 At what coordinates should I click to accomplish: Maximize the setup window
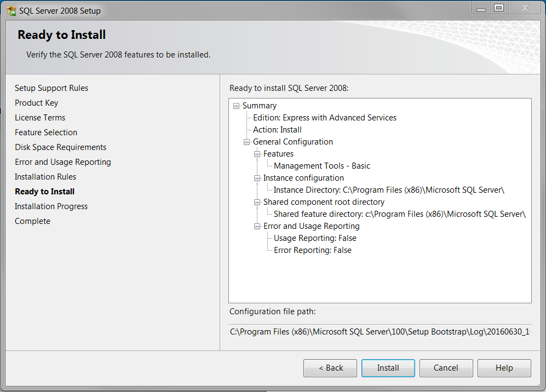pos(498,8)
